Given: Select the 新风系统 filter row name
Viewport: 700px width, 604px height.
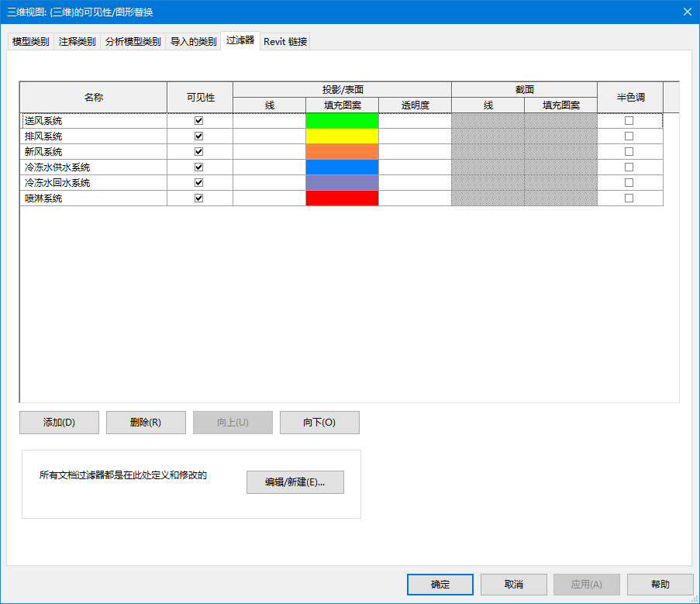Looking at the screenshot, I should (94, 152).
